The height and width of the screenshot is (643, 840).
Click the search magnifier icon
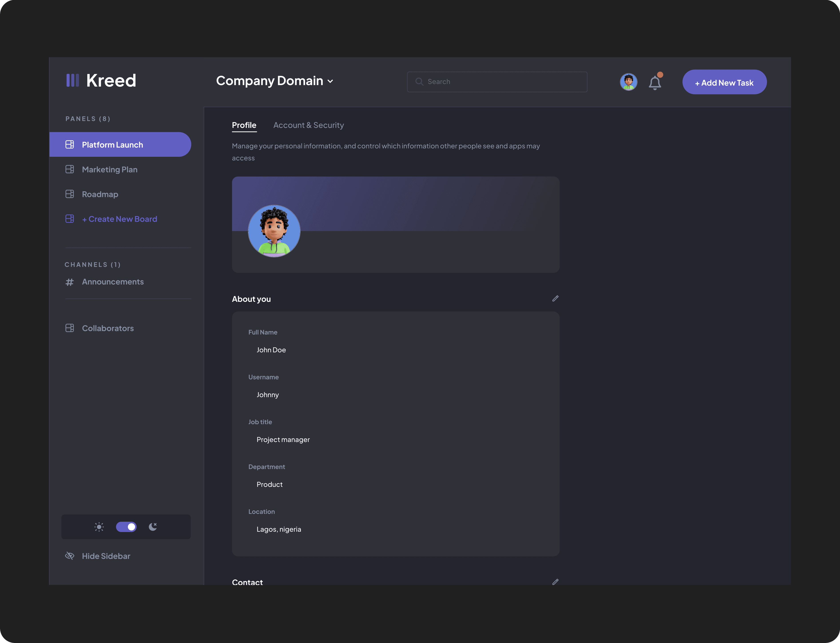(419, 82)
